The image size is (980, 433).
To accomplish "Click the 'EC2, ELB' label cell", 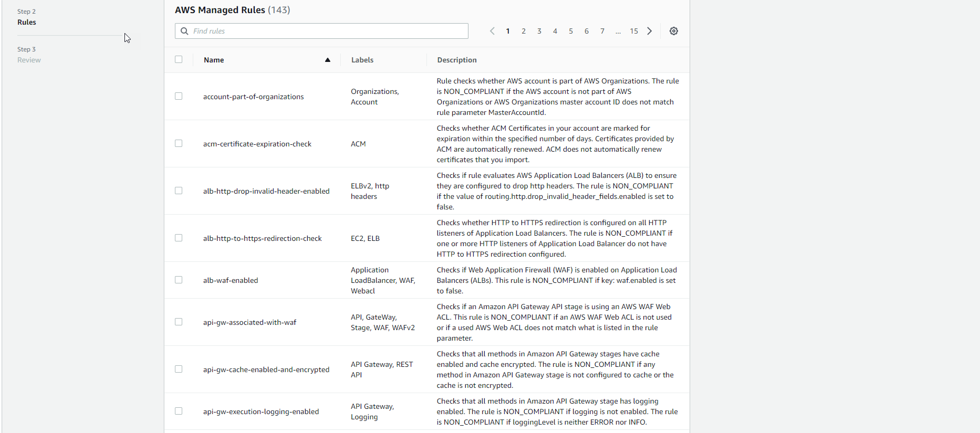I will pos(365,238).
